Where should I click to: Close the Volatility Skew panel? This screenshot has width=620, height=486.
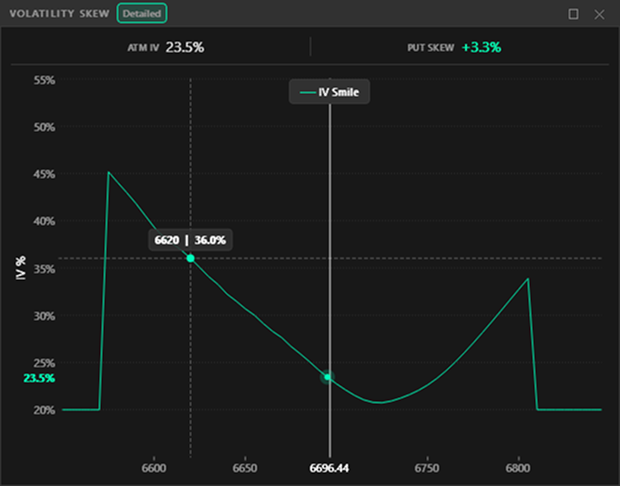(599, 14)
